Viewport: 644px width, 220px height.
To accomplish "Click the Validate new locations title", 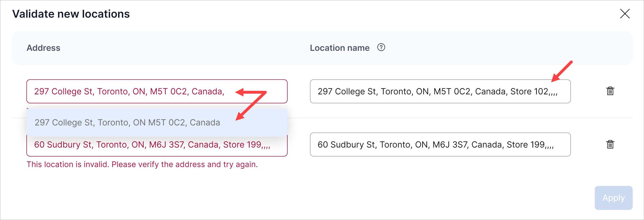I will point(71,14).
